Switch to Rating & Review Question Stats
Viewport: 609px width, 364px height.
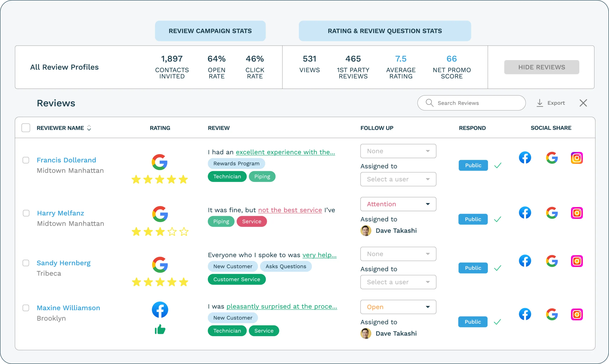[385, 31]
